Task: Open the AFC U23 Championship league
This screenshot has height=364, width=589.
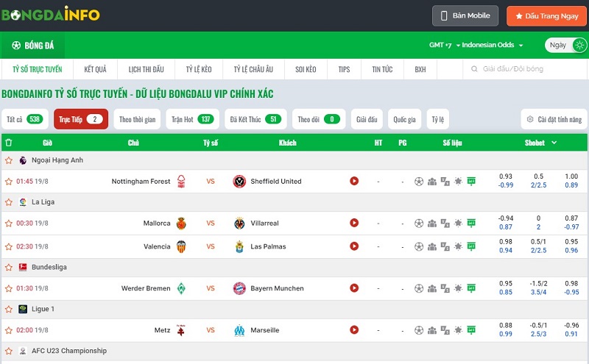Action: click(69, 351)
